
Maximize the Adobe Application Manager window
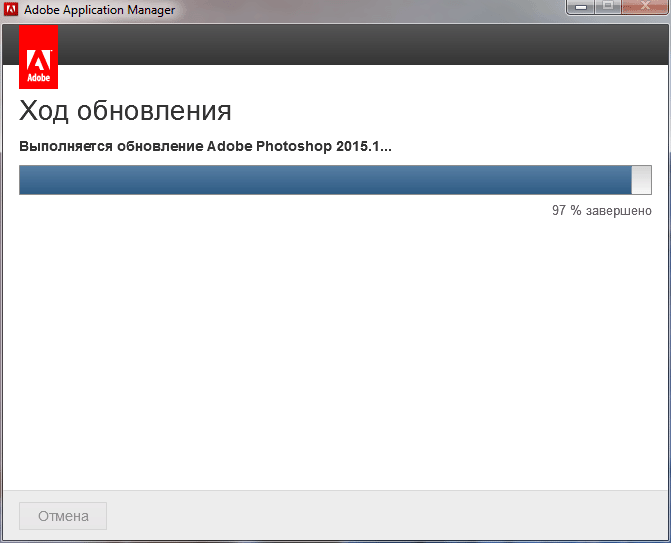tap(608, 7)
